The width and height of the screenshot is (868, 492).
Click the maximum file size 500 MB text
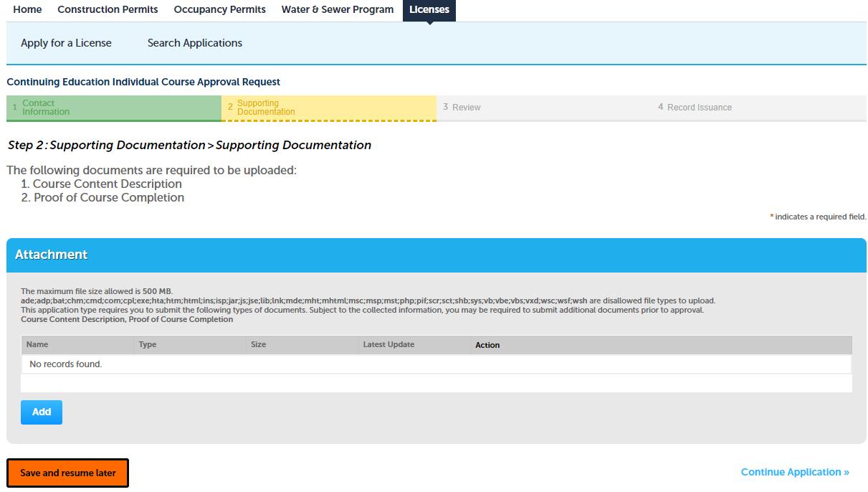tap(97, 291)
